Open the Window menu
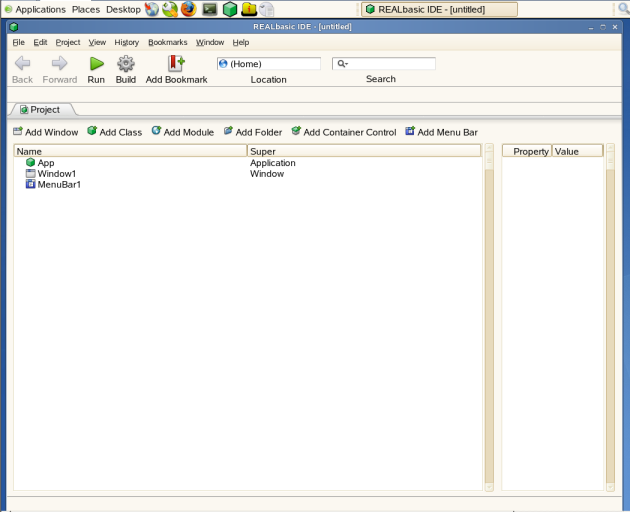Image resolution: width=630 pixels, height=512 pixels. pos(210,42)
